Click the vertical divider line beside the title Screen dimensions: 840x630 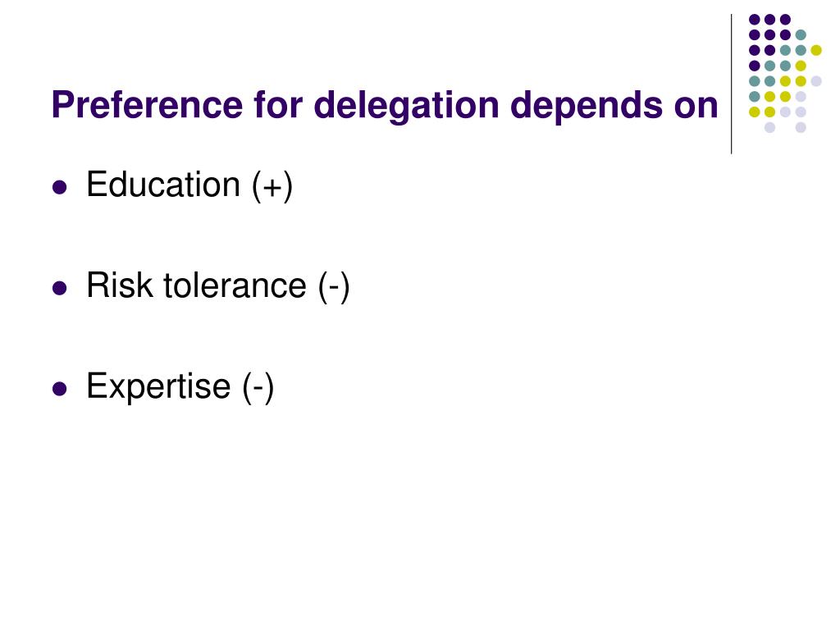(x=731, y=84)
